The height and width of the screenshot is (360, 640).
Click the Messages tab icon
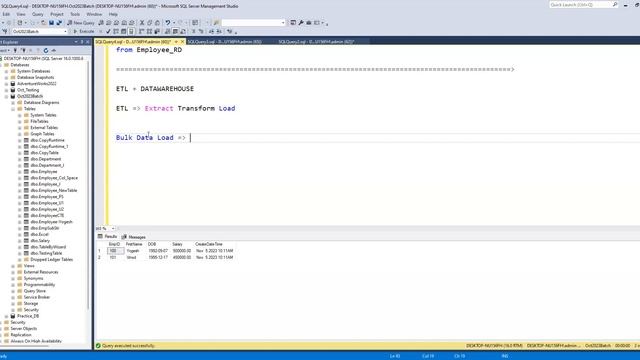[124, 237]
